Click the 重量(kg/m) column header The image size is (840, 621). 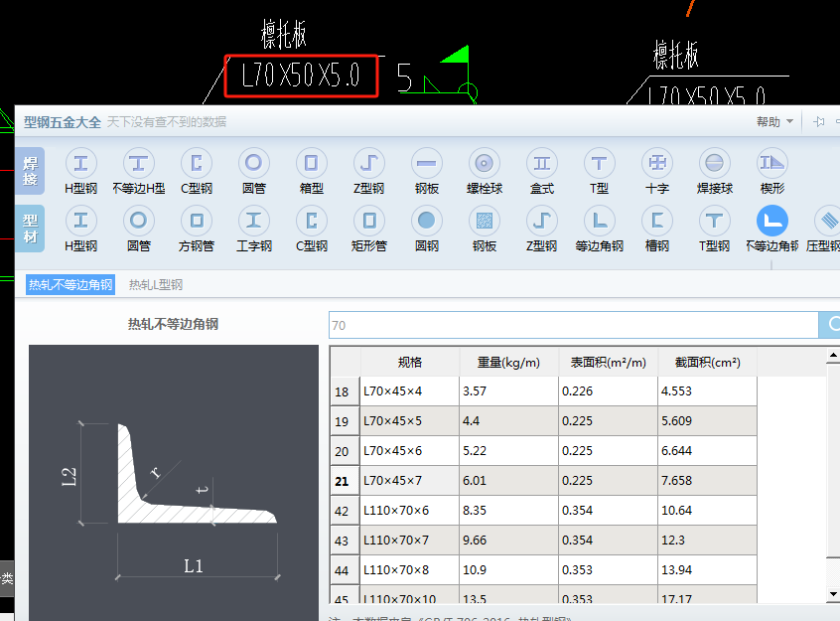point(508,362)
